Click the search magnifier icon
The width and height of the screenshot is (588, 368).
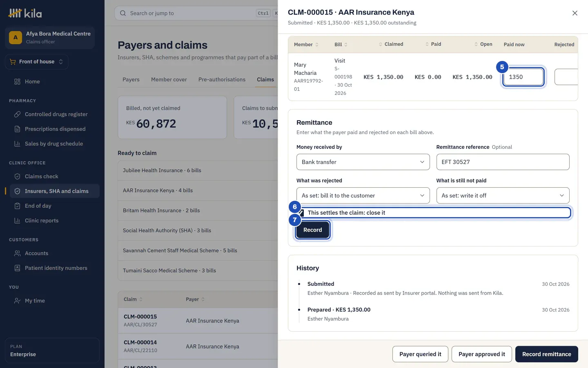(123, 13)
